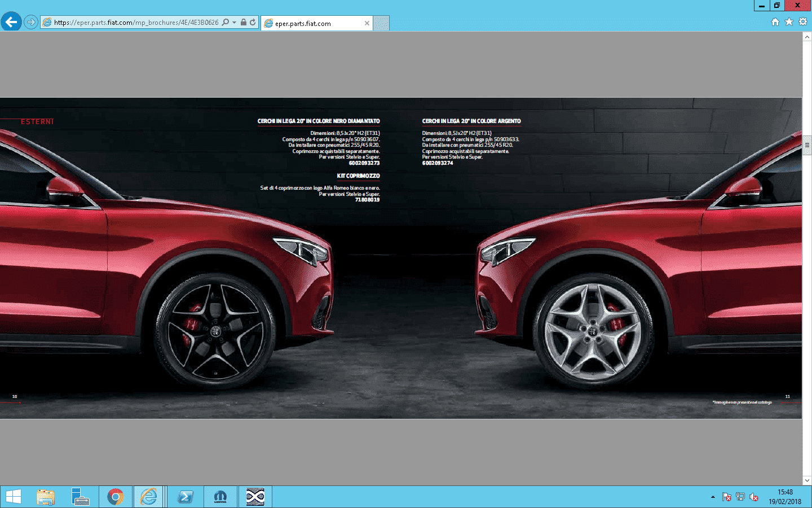Click the COLORE ARGENTO wheels heading

tap(471, 121)
